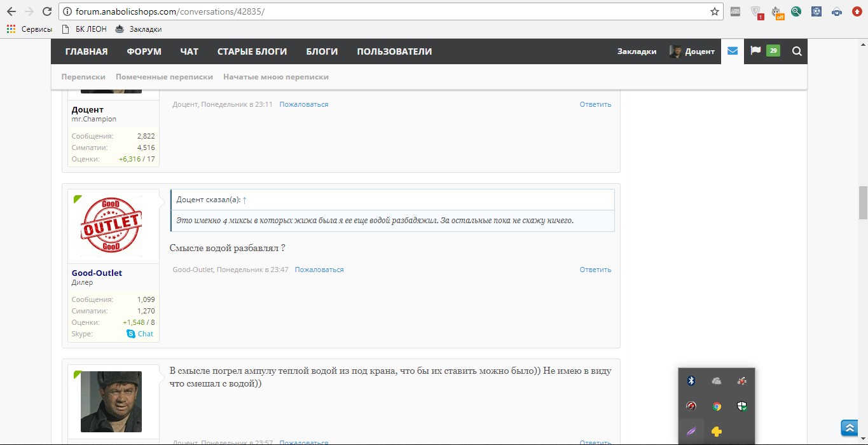Open Windows Defender shield tray icon
The height and width of the screenshot is (445, 868).
pyautogui.click(x=741, y=406)
